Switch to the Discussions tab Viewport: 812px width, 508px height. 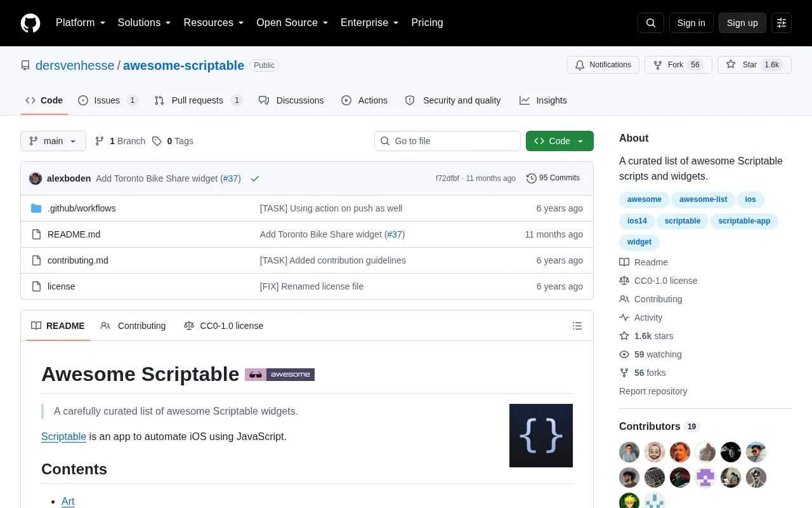(x=291, y=100)
